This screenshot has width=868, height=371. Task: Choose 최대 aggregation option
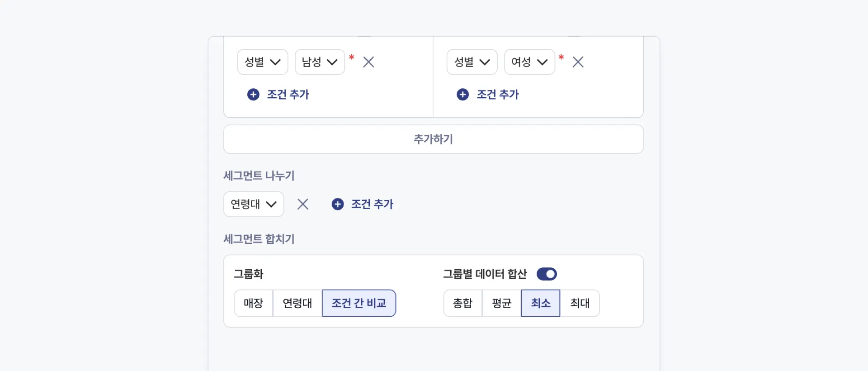(580, 303)
